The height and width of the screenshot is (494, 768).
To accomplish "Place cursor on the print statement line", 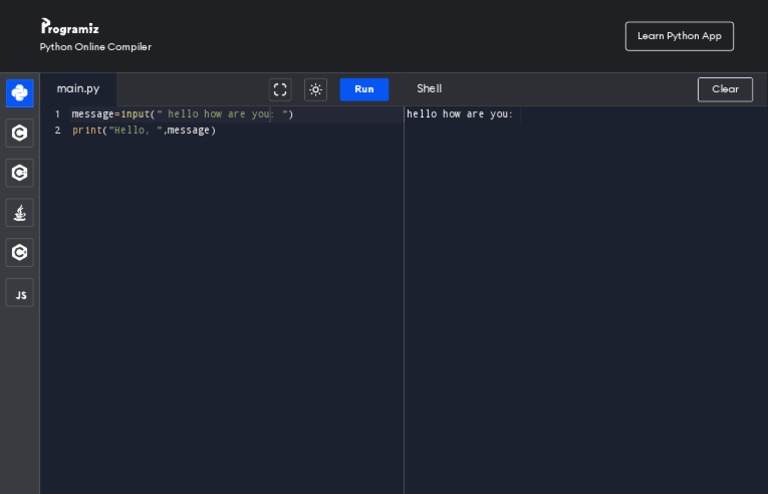I will [143, 130].
